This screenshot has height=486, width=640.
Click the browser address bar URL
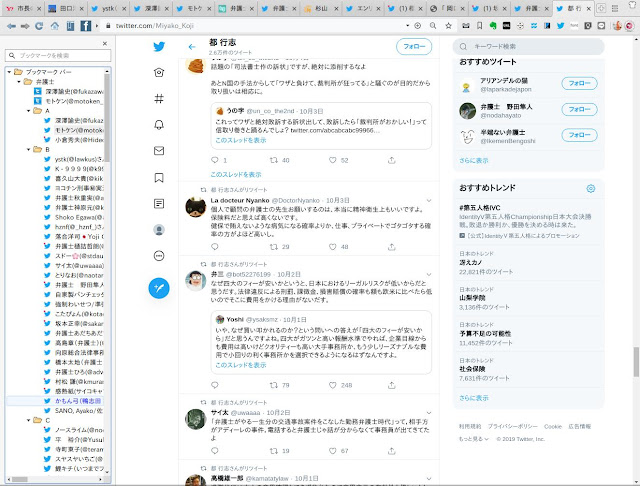pyautogui.click(x=154, y=26)
